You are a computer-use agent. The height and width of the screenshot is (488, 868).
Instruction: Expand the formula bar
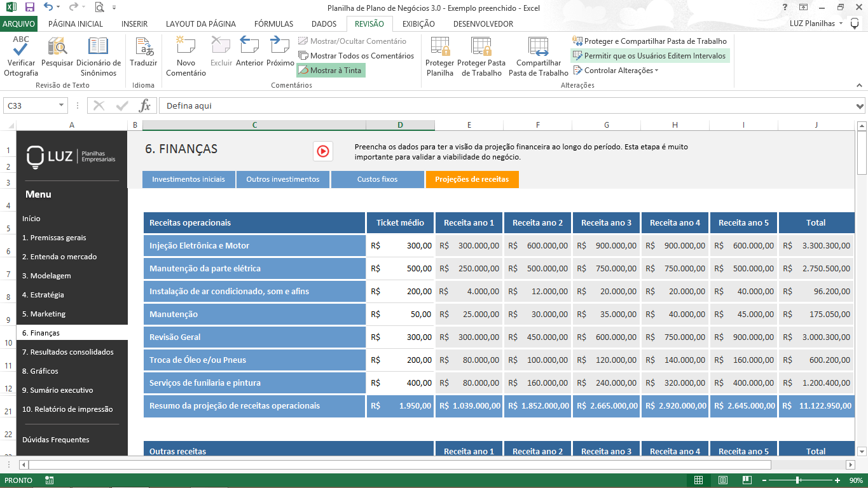(860, 106)
